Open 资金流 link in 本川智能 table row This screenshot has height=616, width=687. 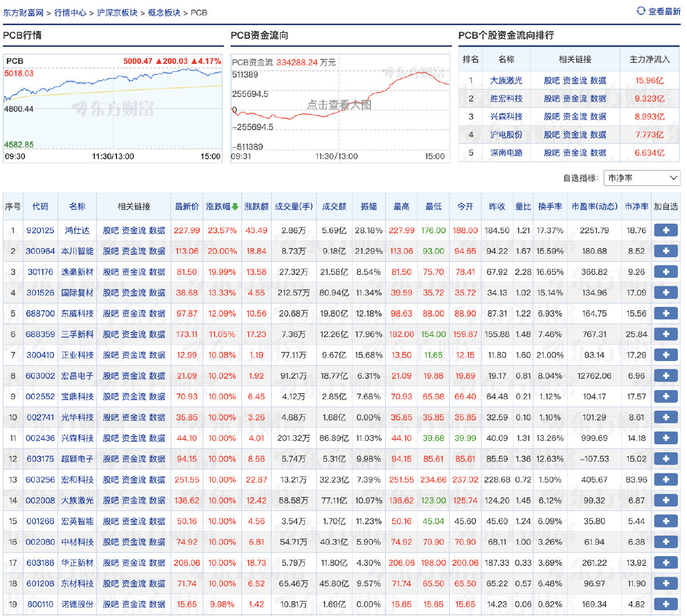click(134, 251)
